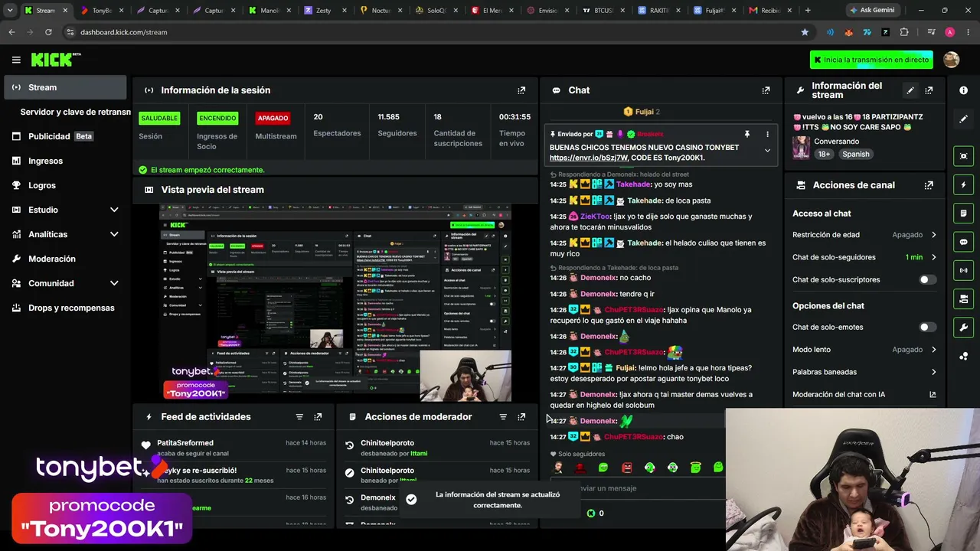
Task: Unpin the pinned chat message
Action: tap(746, 134)
